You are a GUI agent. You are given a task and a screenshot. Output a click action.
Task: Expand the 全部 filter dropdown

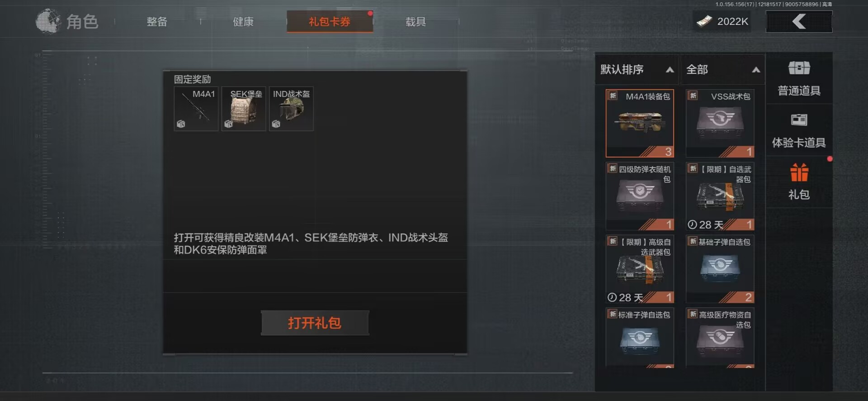tap(723, 70)
